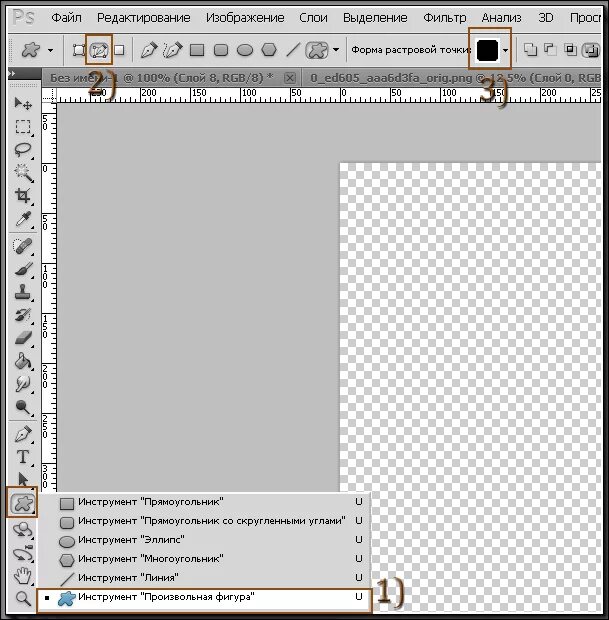Choose Pen tool in the options bar
This screenshot has width=609, height=620.
pyautogui.click(x=149, y=50)
